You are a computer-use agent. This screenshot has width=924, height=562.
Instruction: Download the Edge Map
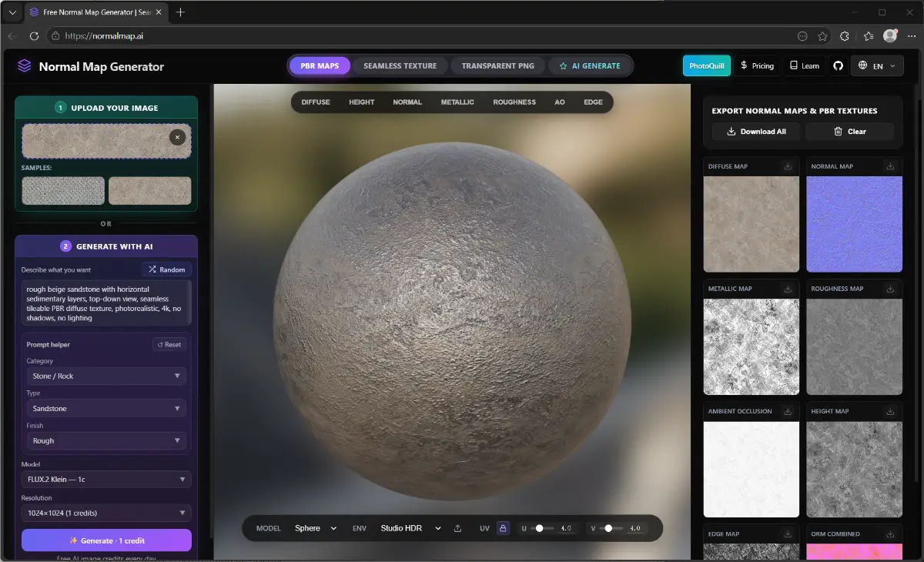(788, 534)
